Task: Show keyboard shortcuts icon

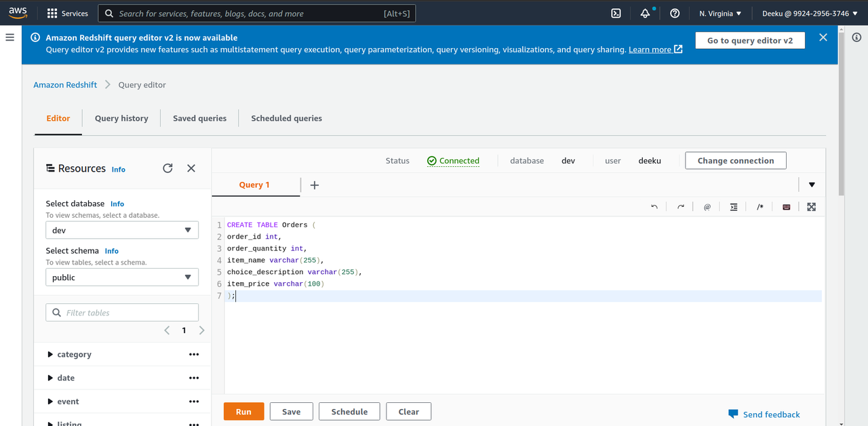Action: [787, 207]
